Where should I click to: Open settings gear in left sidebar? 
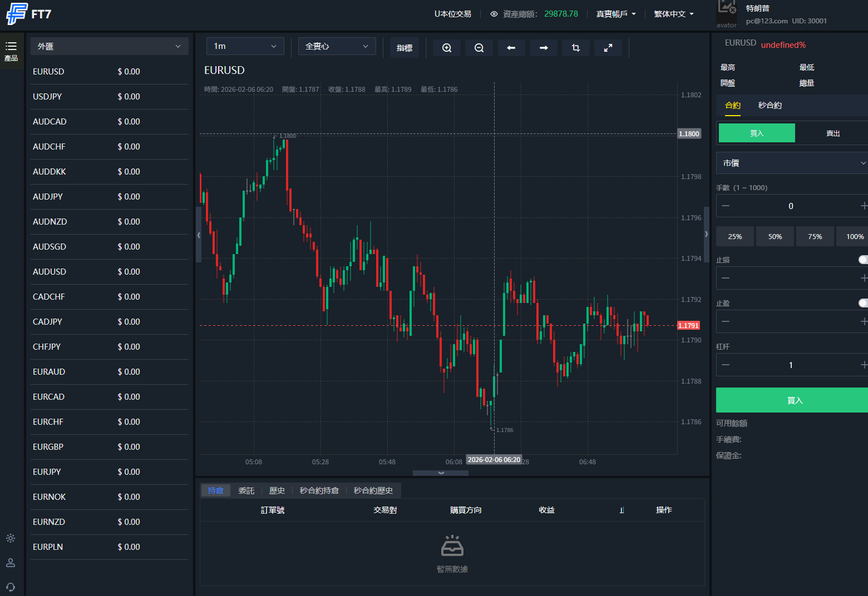point(11,538)
